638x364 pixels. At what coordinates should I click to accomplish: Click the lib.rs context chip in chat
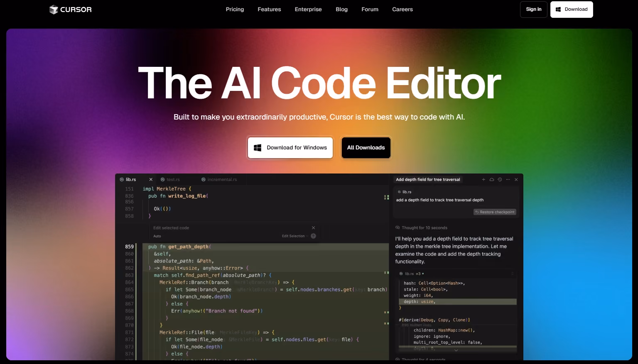tap(405, 192)
